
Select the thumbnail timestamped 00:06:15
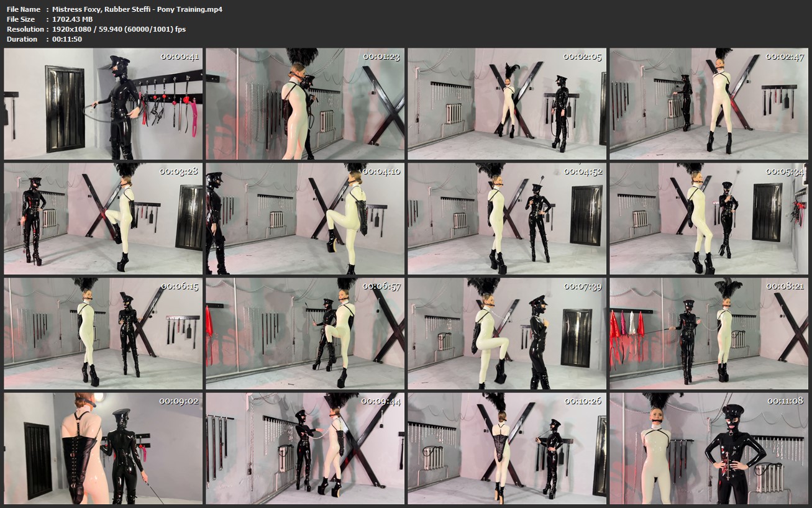click(x=103, y=333)
